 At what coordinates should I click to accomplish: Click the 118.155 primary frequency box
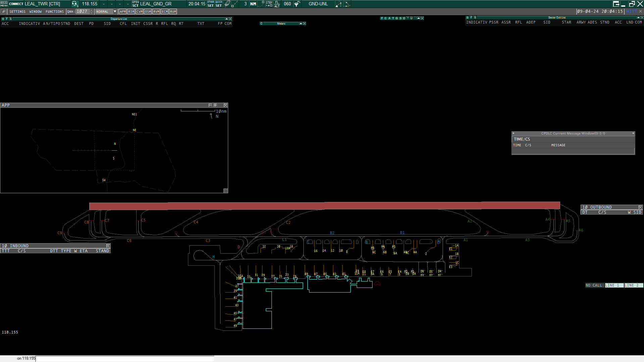tap(90, 4)
